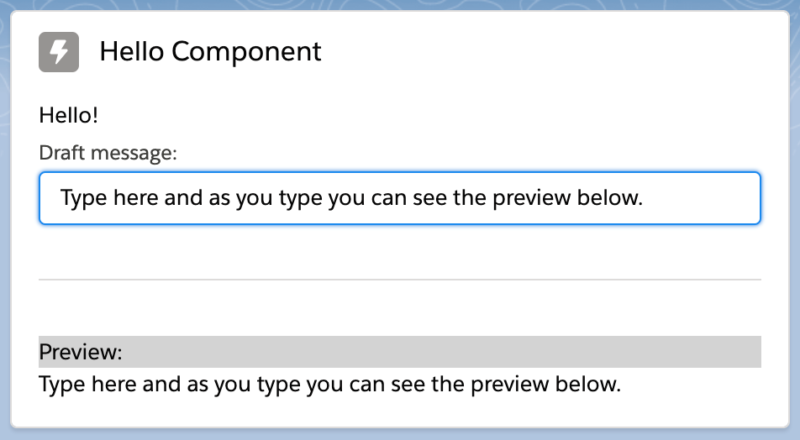This screenshot has height=440, width=800.
Task: Click the "Draft message:" field label
Action: coord(108,153)
